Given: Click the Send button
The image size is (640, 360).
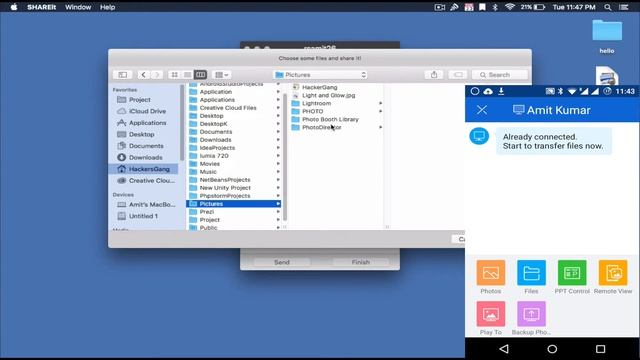Looking at the screenshot, I should click(x=282, y=262).
